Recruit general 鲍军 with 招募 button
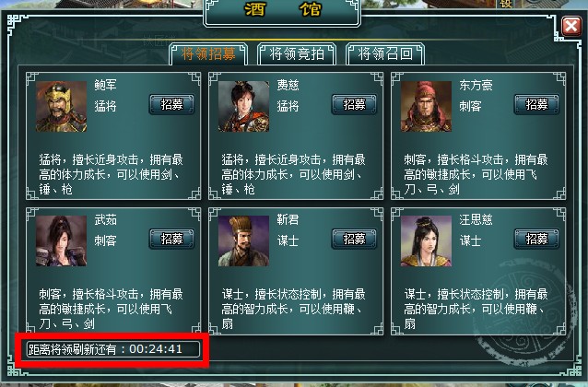This screenshot has width=588, height=387. tap(171, 104)
